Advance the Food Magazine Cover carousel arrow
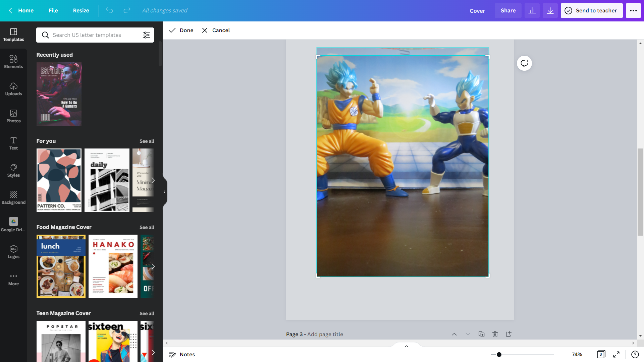The width and height of the screenshot is (644, 362). click(x=153, y=266)
